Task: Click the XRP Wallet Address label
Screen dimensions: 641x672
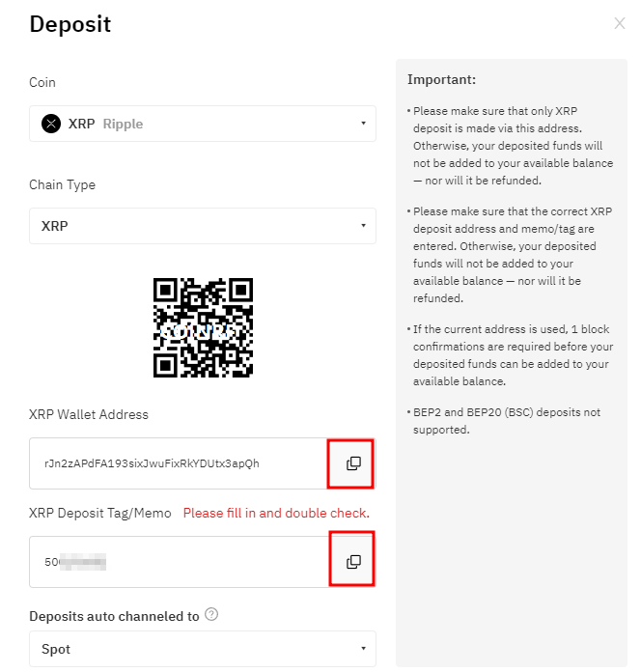Action: coord(89,414)
